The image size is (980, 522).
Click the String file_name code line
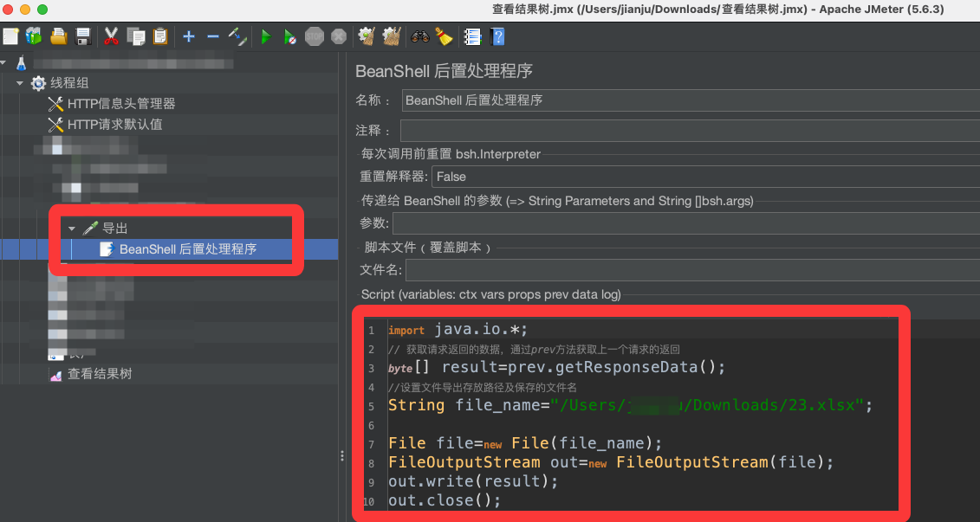click(x=630, y=405)
